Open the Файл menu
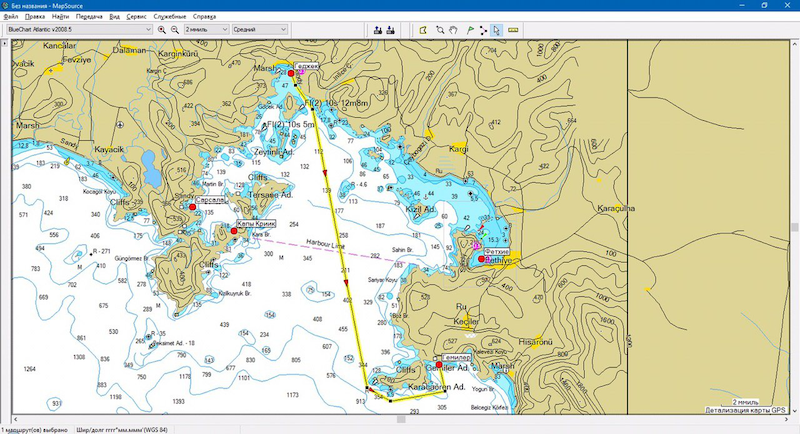The height and width of the screenshot is (434, 800). 11,16
